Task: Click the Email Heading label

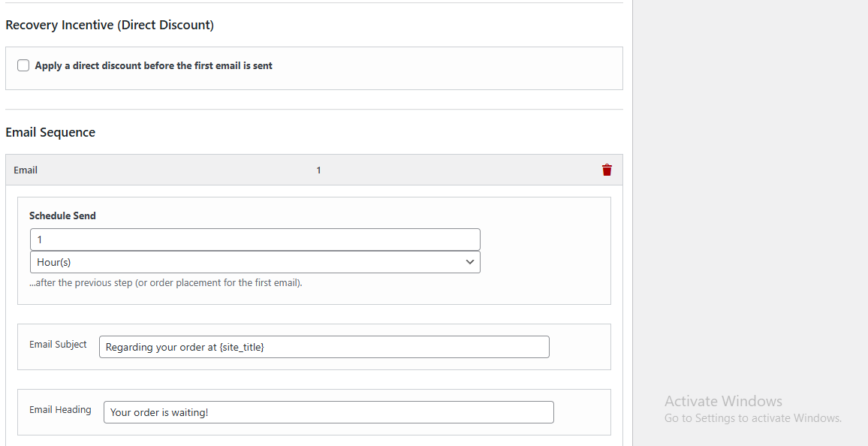Action: (60, 409)
